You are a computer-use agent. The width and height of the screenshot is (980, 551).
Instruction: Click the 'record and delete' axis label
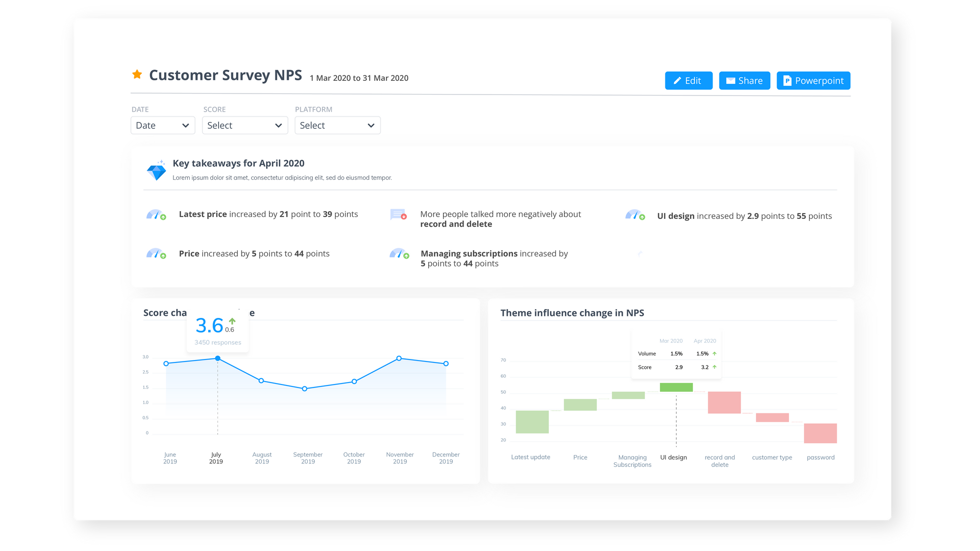click(x=720, y=461)
